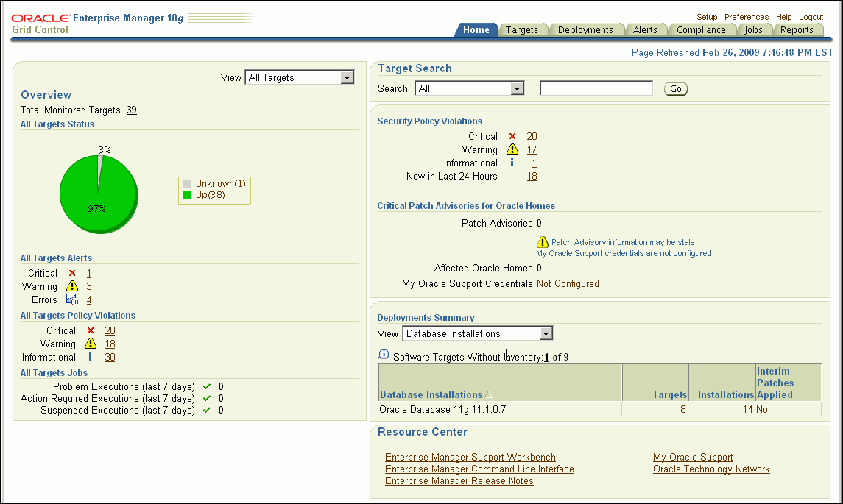843x504 pixels.
Task: Open the Preferences link
Action: pyautogui.click(x=747, y=17)
